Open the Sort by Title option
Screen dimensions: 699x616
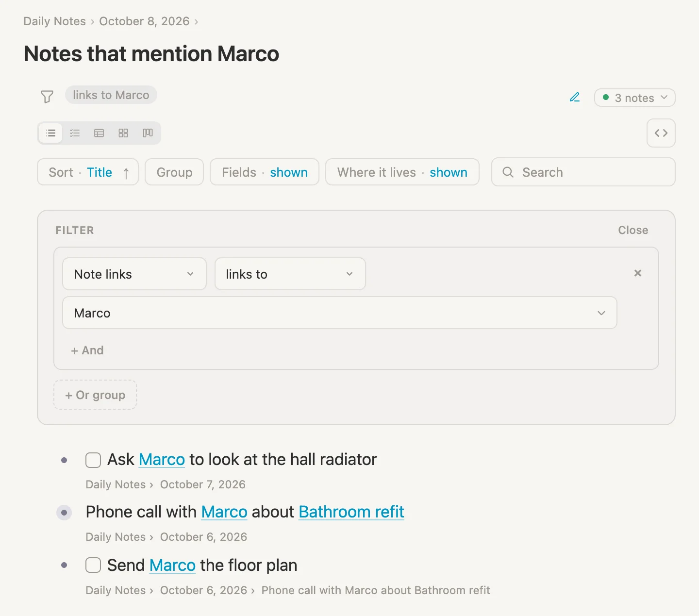88,172
